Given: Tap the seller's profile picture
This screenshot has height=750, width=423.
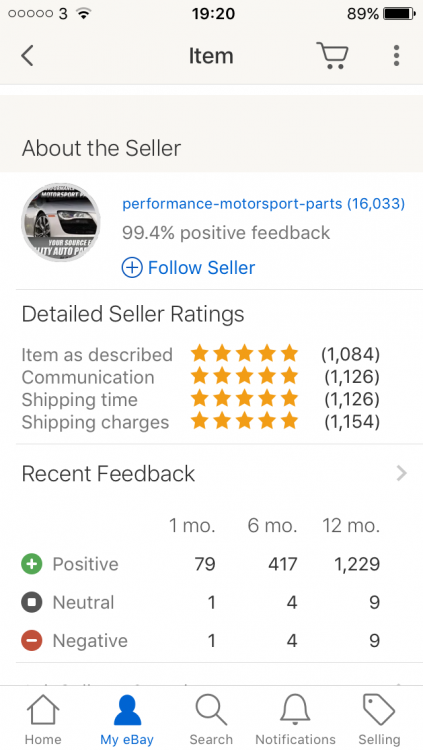Looking at the screenshot, I should [61, 222].
